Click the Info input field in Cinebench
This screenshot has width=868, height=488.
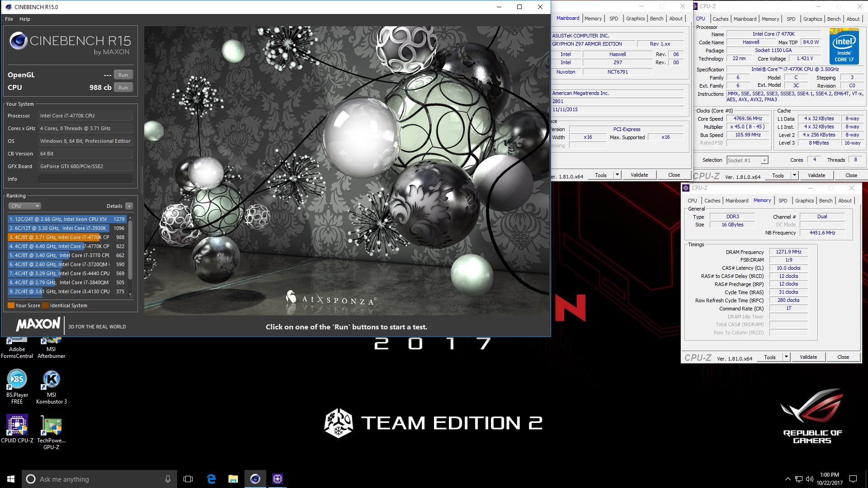85,179
